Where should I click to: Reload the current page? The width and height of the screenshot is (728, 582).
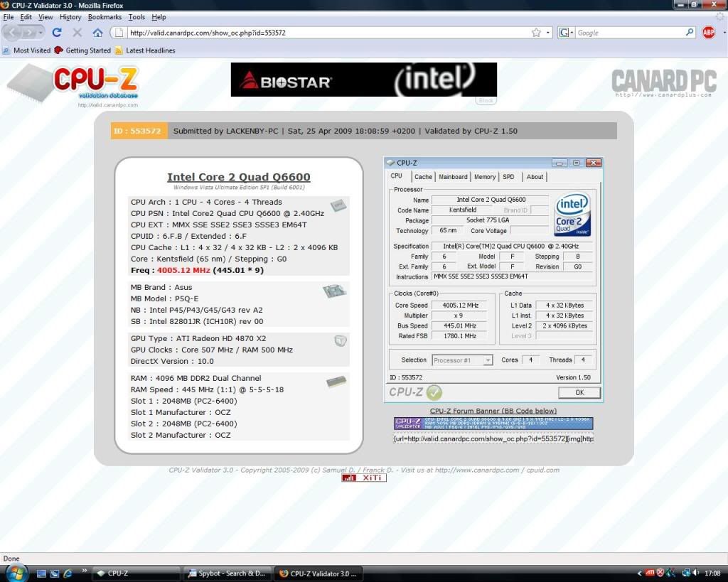(x=57, y=33)
